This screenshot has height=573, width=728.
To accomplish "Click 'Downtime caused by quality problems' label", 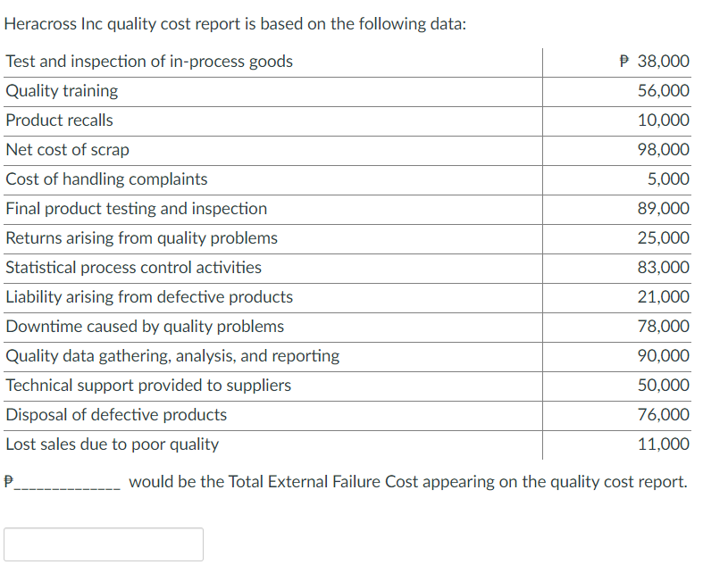I will 145,327.
